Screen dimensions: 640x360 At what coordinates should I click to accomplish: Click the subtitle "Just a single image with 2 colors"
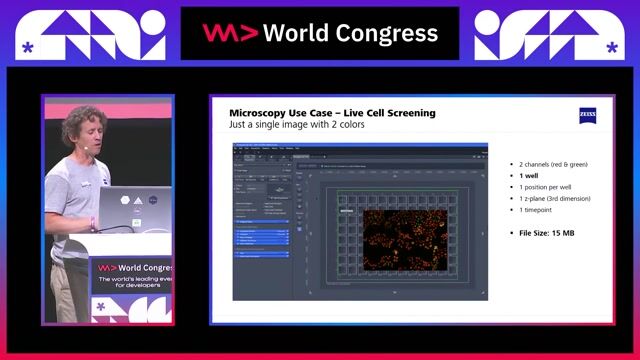click(297, 124)
